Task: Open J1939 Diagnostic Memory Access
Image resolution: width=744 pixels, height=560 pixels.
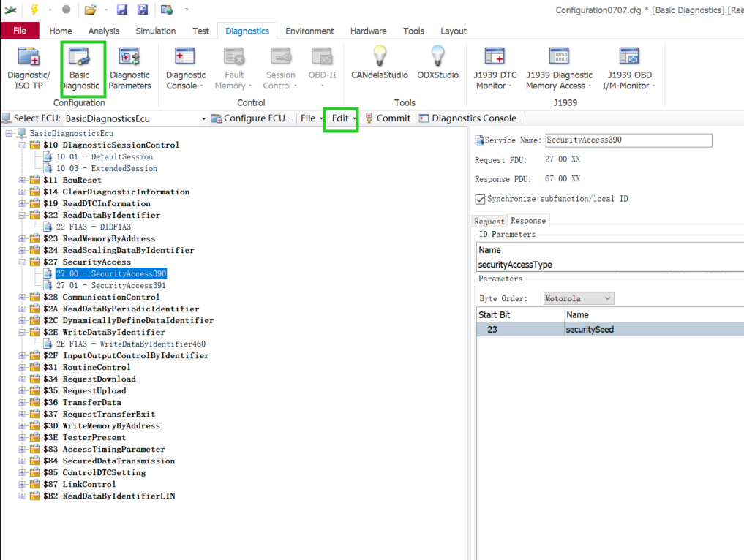Action: pyautogui.click(x=559, y=68)
